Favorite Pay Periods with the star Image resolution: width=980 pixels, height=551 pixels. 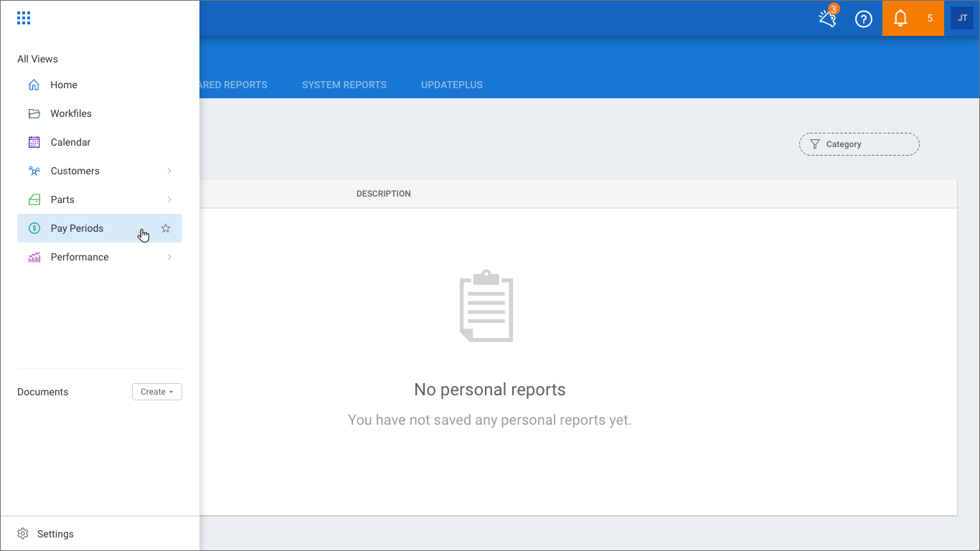point(166,228)
